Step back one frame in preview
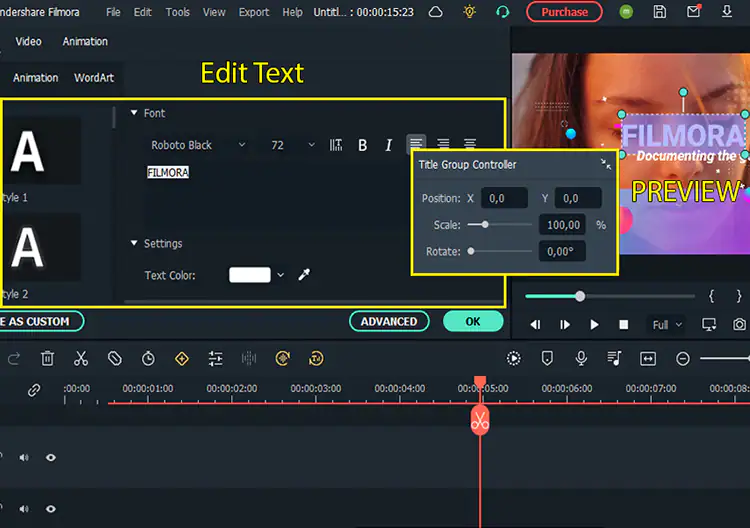This screenshot has height=528, width=750. (x=535, y=325)
